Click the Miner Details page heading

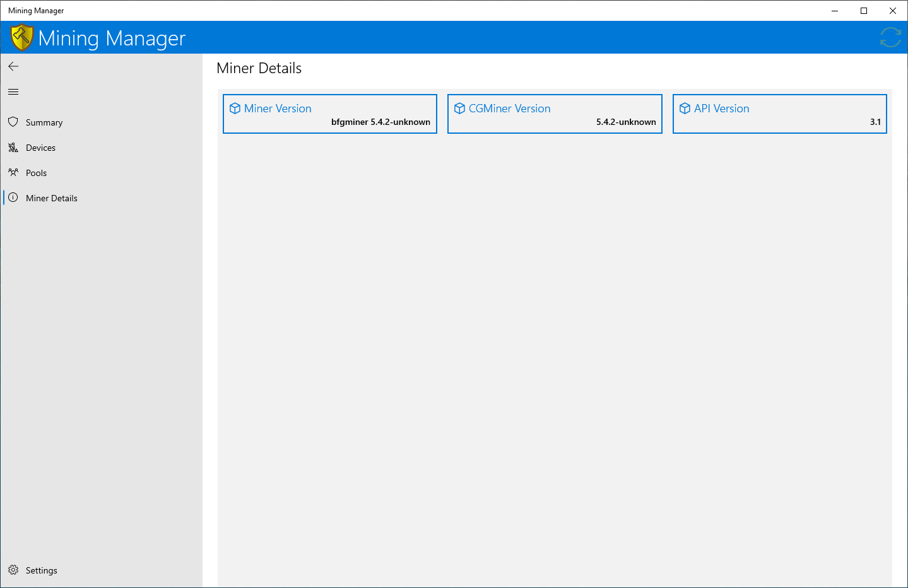point(259,68)
